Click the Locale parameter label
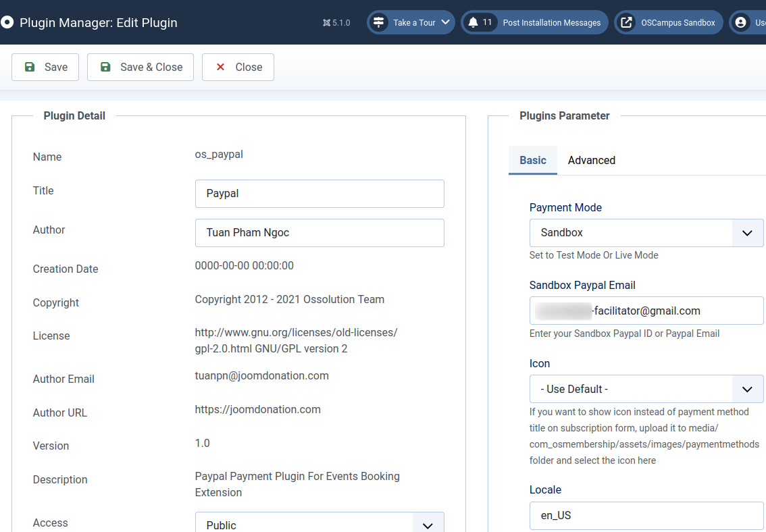Screen dimensions: 766x532 (x=545, y=490)
